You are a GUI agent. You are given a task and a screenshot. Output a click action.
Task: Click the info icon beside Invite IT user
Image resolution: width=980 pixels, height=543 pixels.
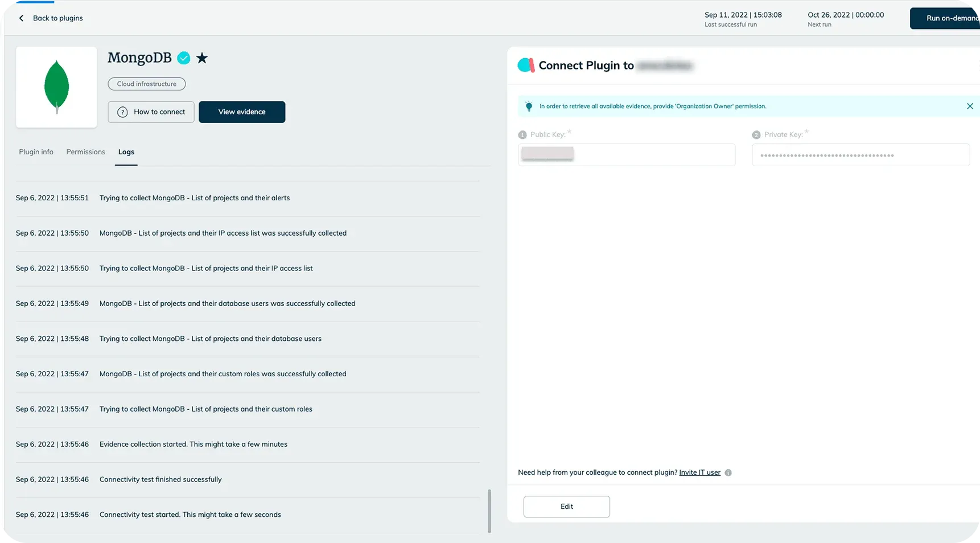pos(728,473)
